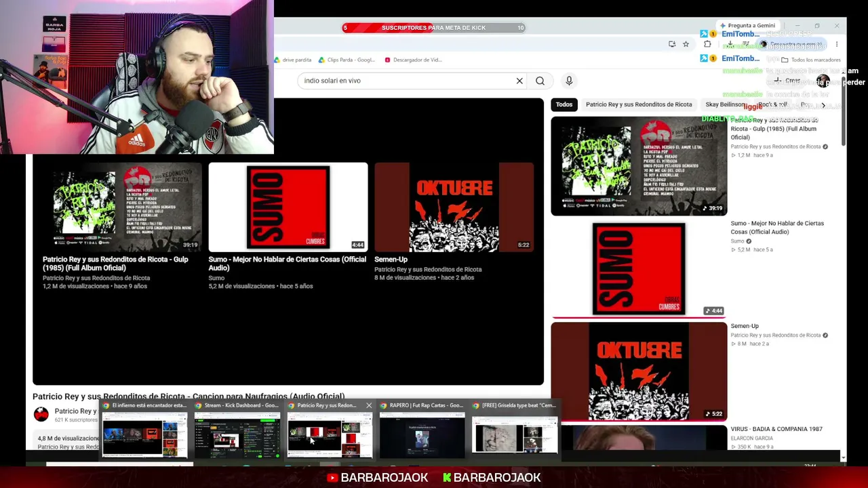The height and width of the screenshot is (488, 868).
Task: Open sidebar title Gulp (1985) Full Album
Action: pyautogui.click(x=774, y=129)
